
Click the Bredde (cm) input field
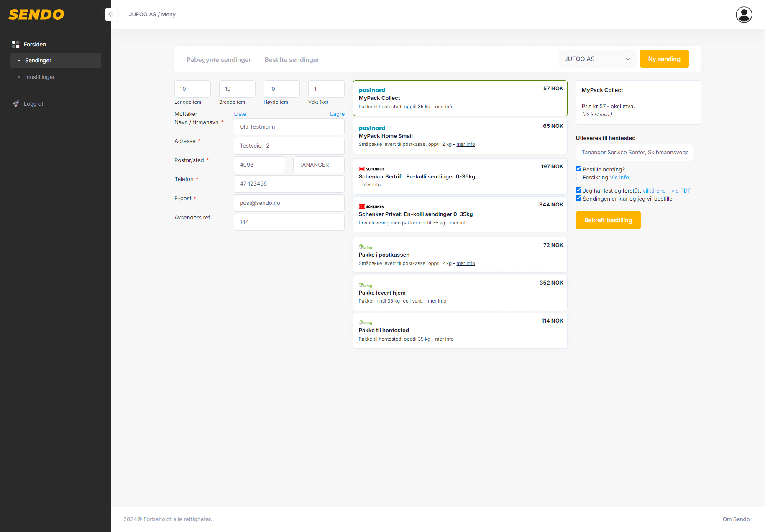tap(237, 89)
